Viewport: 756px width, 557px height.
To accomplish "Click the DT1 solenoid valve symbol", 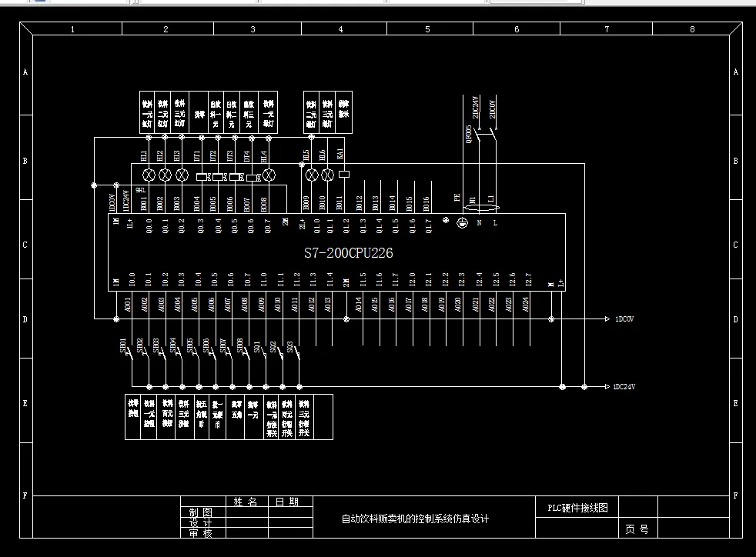I will coord(202,176).
